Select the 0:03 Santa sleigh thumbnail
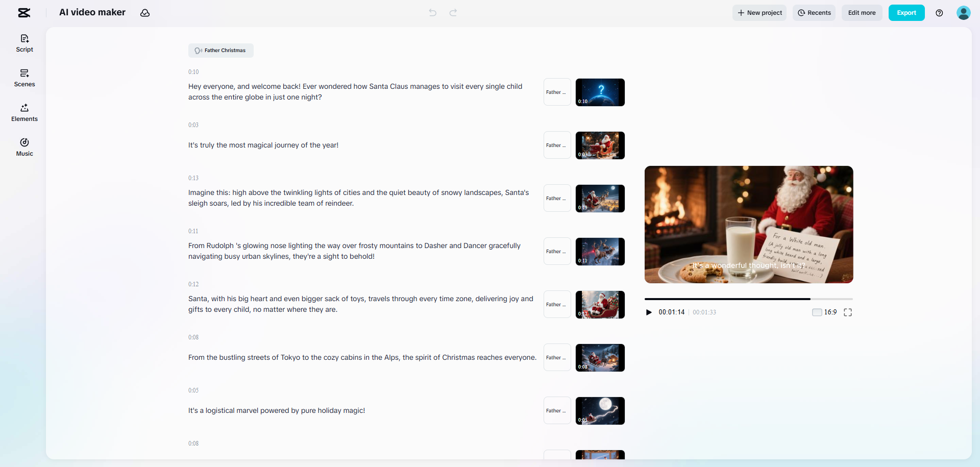 [x=600, y=145]
